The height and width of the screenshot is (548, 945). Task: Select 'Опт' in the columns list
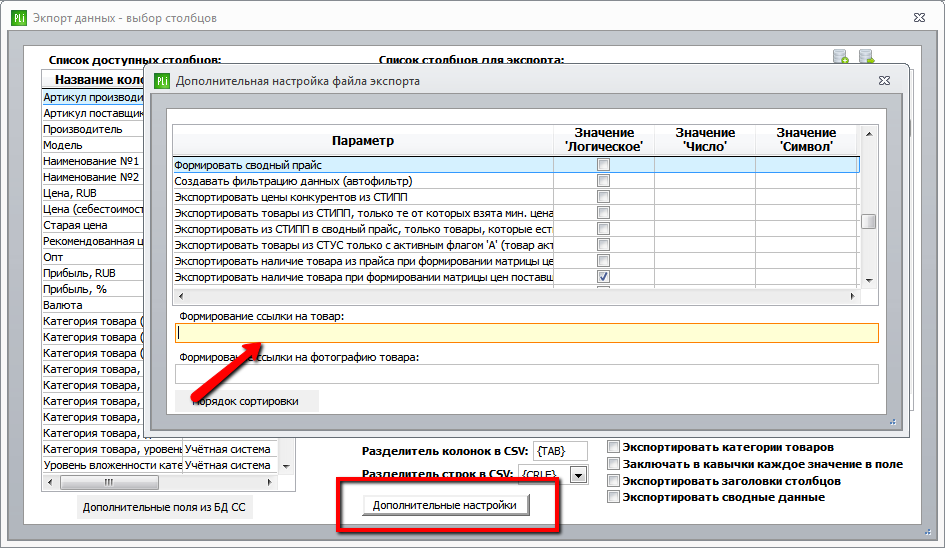click(93, 257)
